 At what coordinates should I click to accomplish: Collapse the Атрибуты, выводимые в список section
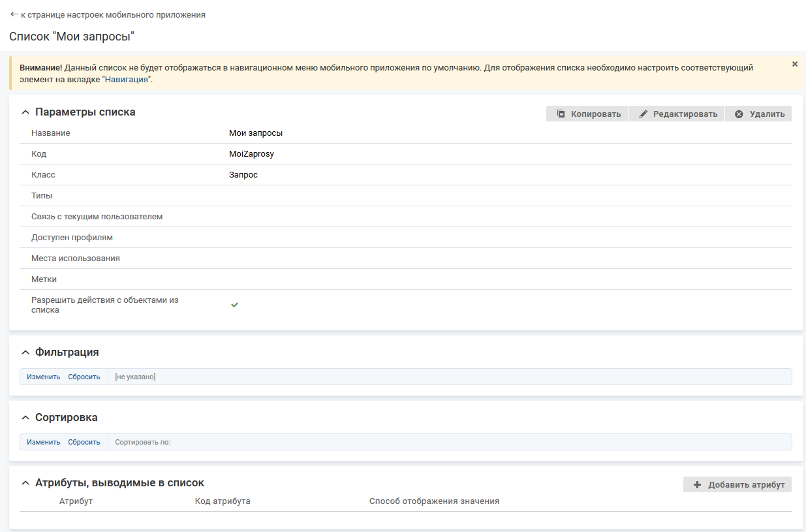pyautogui.click(x=25, y=483)
